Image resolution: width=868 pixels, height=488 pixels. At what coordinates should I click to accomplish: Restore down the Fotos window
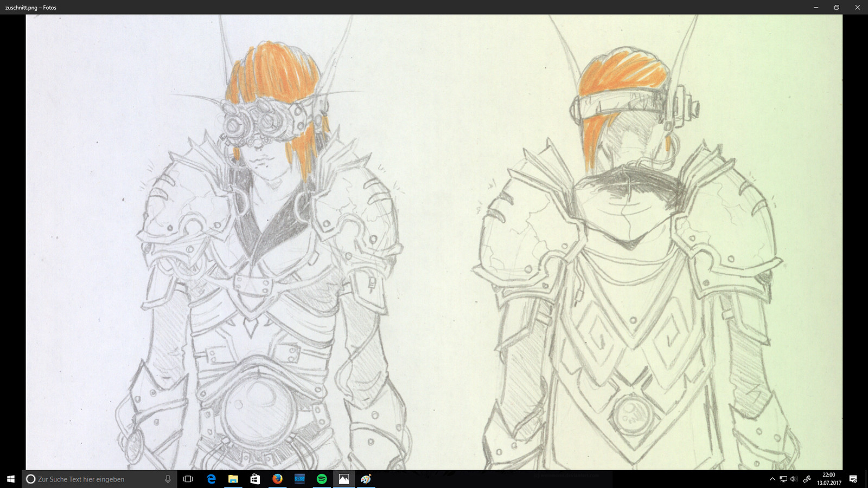[x=837, y=7]
